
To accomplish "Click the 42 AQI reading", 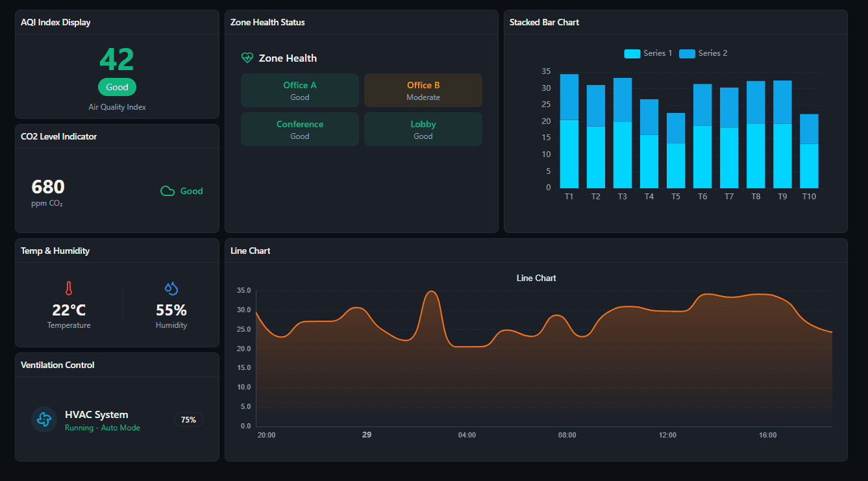I will pyautogui.click(x=117, y=59).
